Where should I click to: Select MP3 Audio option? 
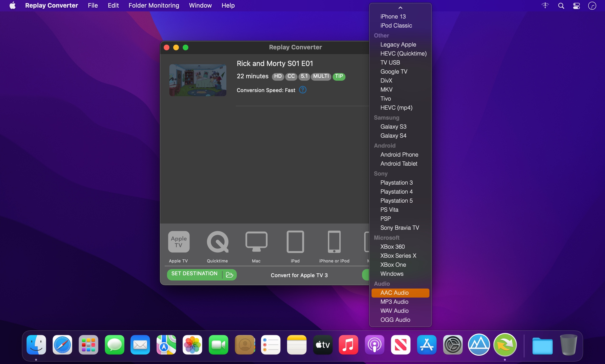click(x=400, y=302)
